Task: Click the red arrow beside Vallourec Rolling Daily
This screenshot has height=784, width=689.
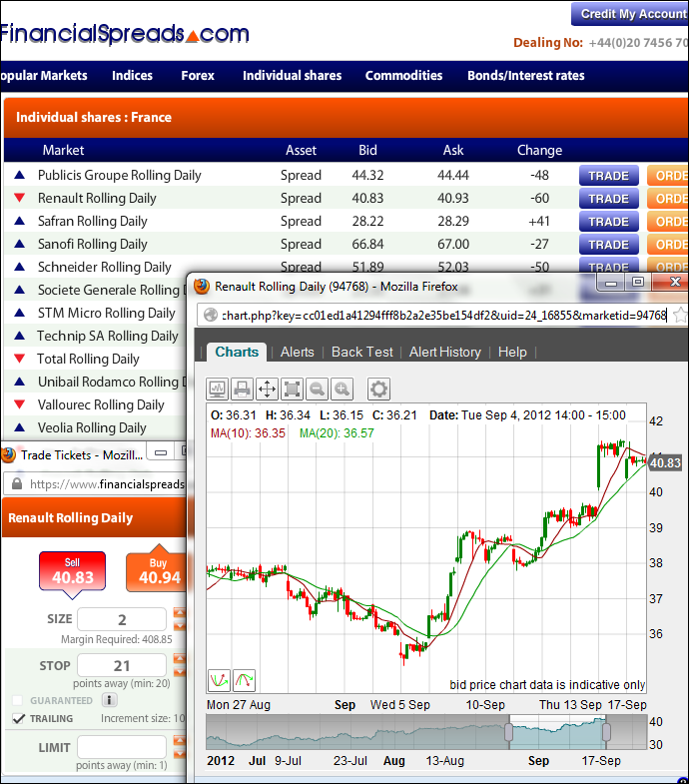Action: pyautogui.click(x=20, y=404)
